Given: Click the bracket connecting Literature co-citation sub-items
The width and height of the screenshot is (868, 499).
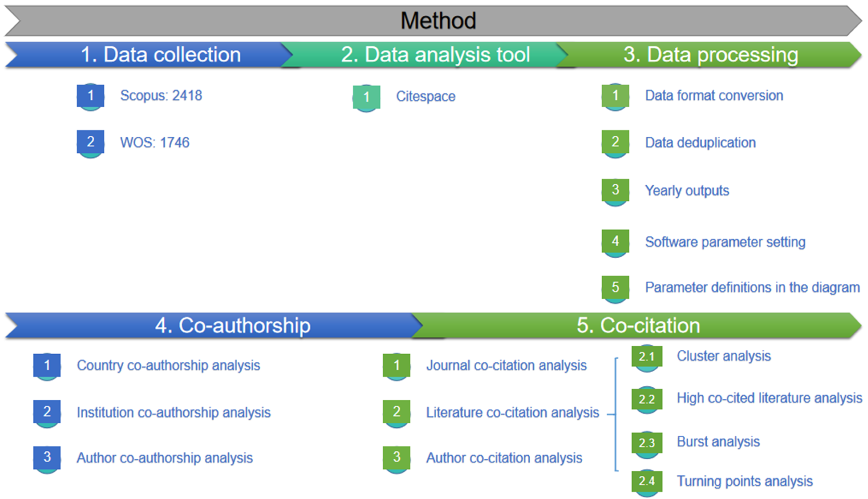Looking at the screenshot, I should click(616, 414).
